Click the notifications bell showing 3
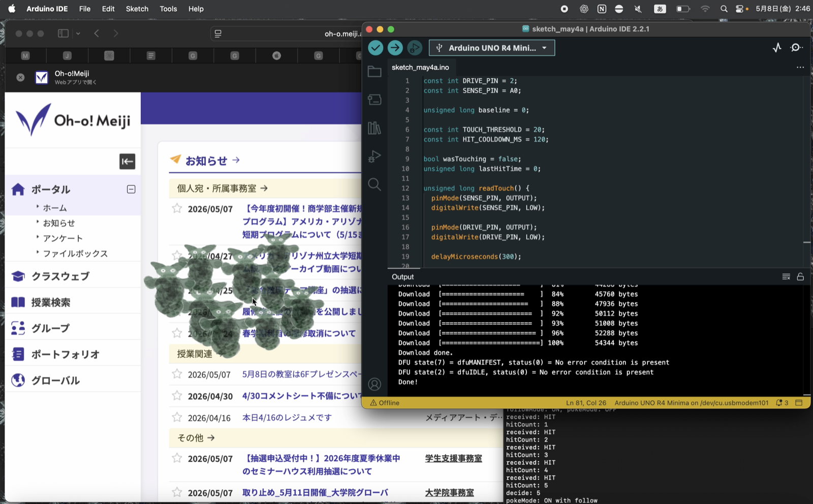The image size is (813, 504). click(x=782, y=403)
